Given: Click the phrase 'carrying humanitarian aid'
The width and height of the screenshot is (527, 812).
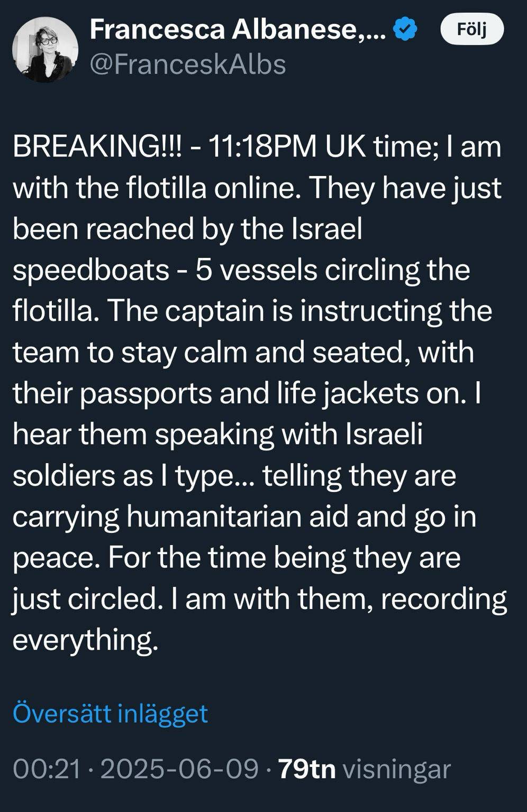Looking at the screenshot, I should [x=182, y=517].
